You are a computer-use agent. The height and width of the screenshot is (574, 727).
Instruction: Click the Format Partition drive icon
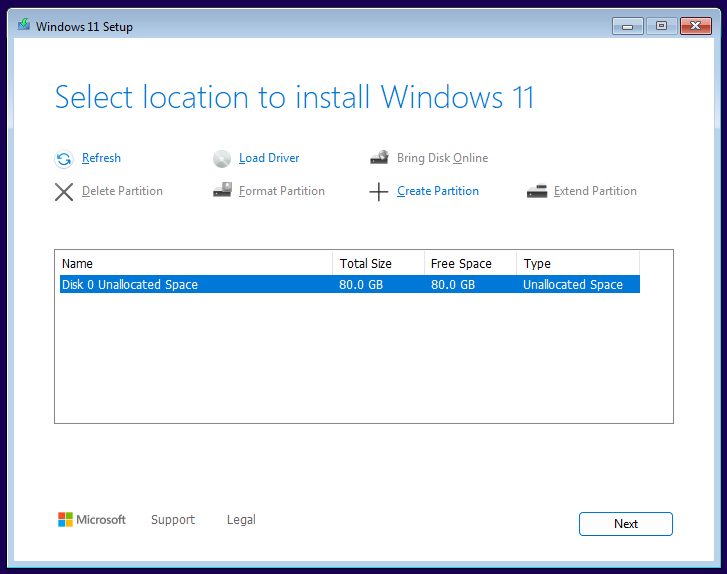point(222,190)
